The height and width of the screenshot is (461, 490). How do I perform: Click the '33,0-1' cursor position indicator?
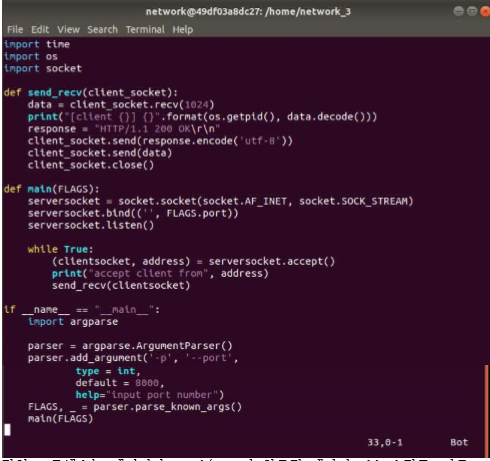point(385,443)
